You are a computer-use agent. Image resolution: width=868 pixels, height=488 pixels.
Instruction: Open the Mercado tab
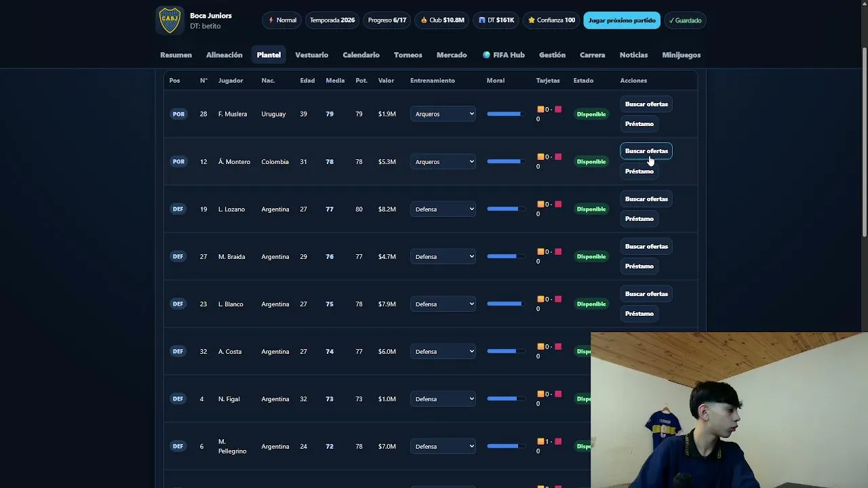pos(452,55)
